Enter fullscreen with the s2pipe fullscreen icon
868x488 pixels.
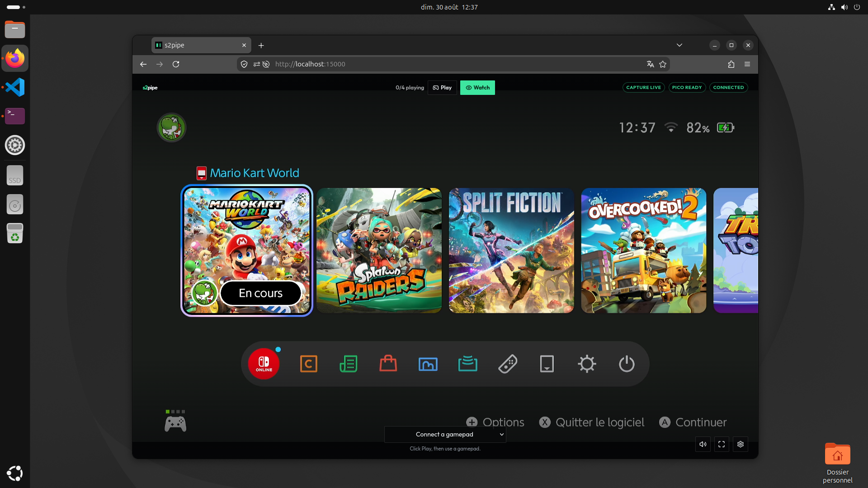pos(722,444)
